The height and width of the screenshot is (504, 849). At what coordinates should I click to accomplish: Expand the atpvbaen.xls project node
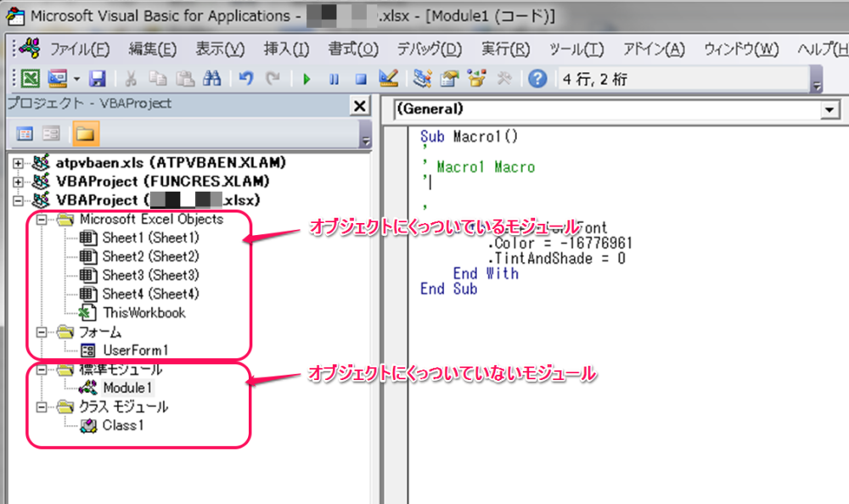[x=18, y=162]
